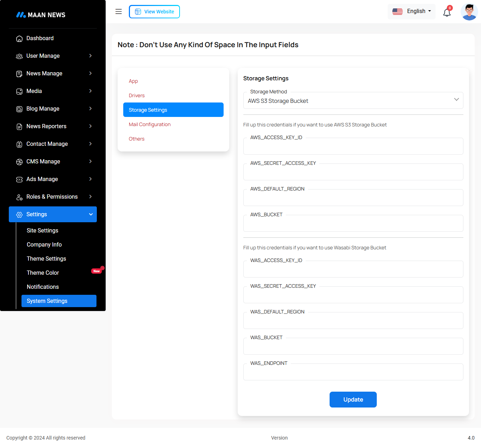Open Theme Color in the sidebar
Screen dimensions: 481x448
(43, 273)
